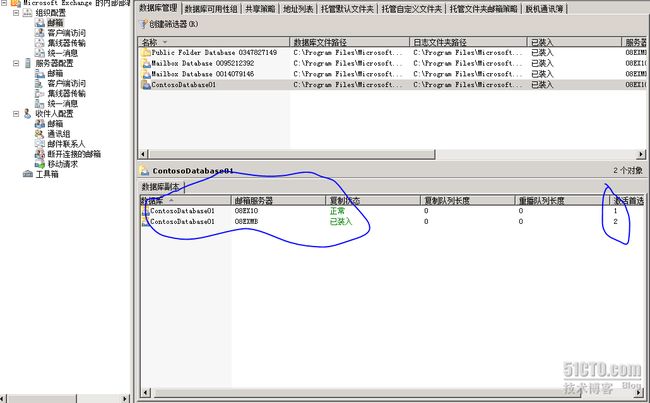Select 统一消息 icon under 组织配置
Viewport: 650px width, 403px height.
[39, 53]
